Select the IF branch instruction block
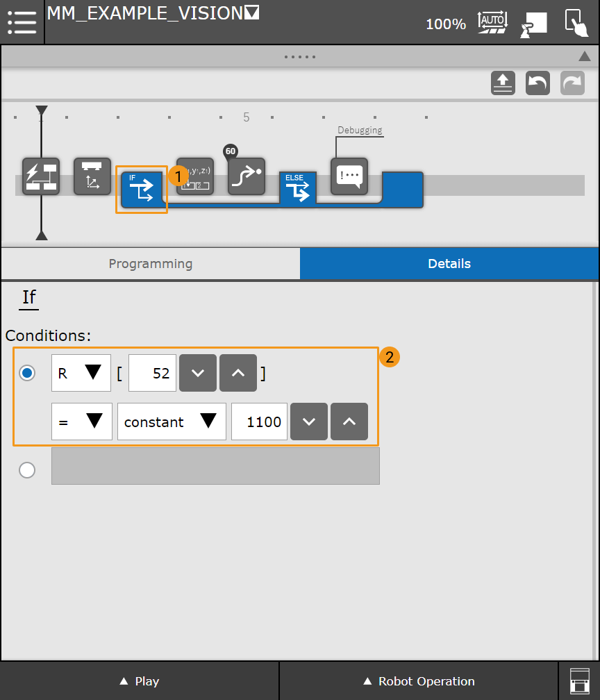The width and height of the screenshot is (600, 700). click(x=142, y=190)
